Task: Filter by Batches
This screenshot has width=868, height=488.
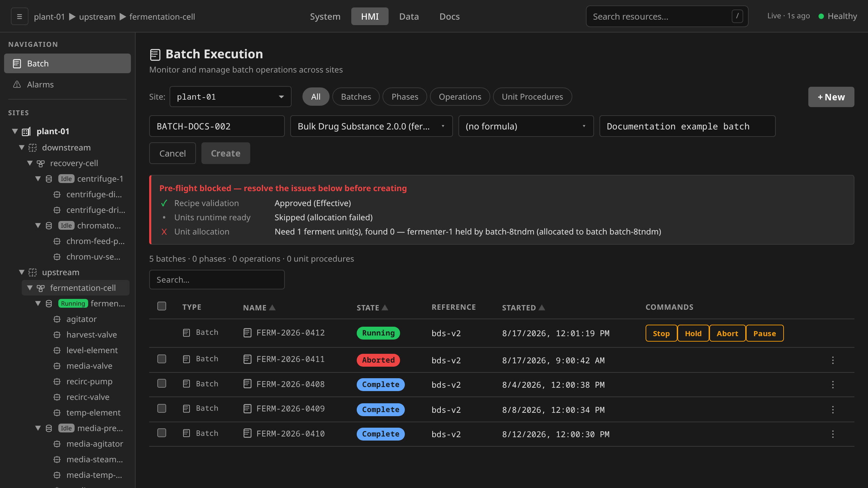Action: point(356,97)
